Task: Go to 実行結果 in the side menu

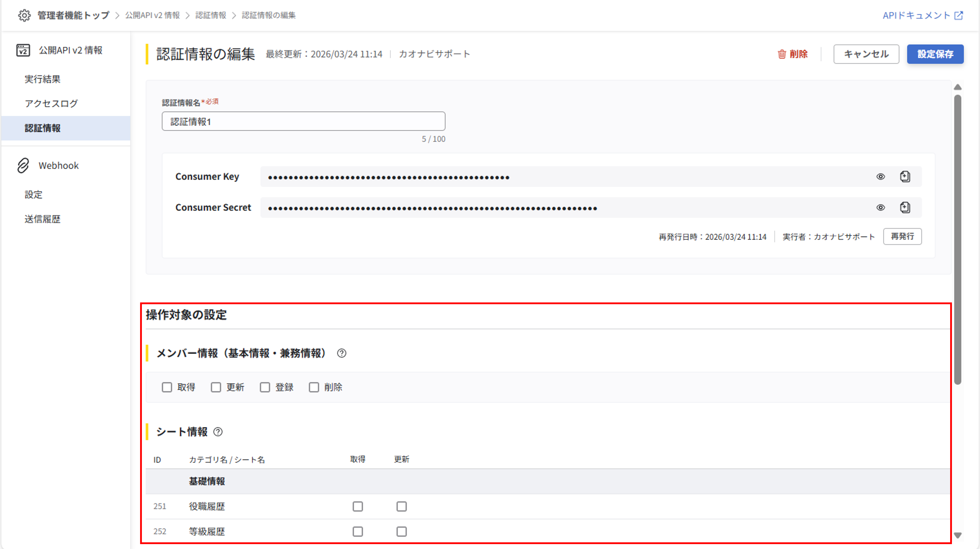Action: click(43, 79)
